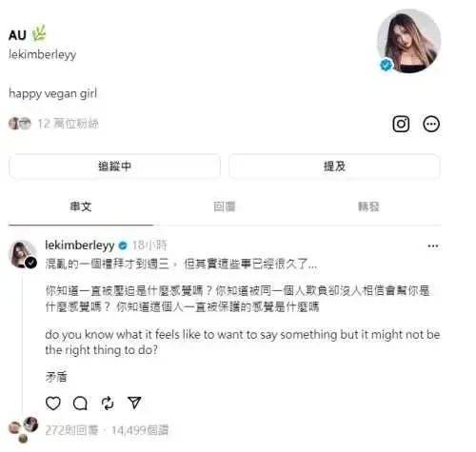Share the post with the paper plane icon
This screenshot has height=452, width=476.
pos(134,403)
